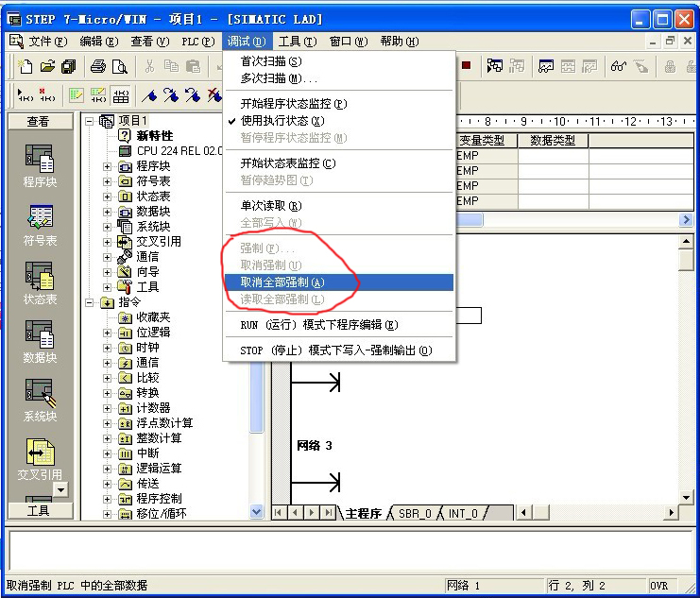Switch to the INT_0 tab
This screenshot has height=598, width=700.
click(x=464, y=514)
